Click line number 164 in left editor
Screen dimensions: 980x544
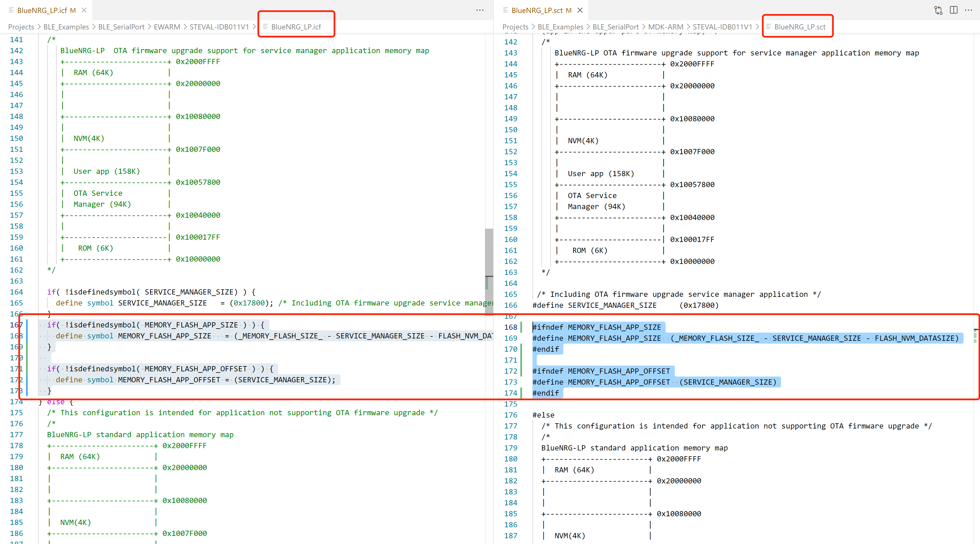pos(16,292)
